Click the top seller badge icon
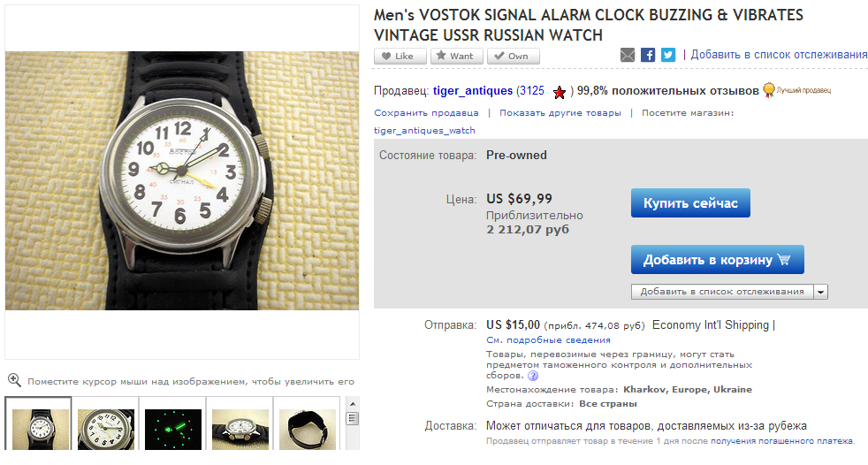The height and width of the screenshot is (465, 868). (768, 90)
